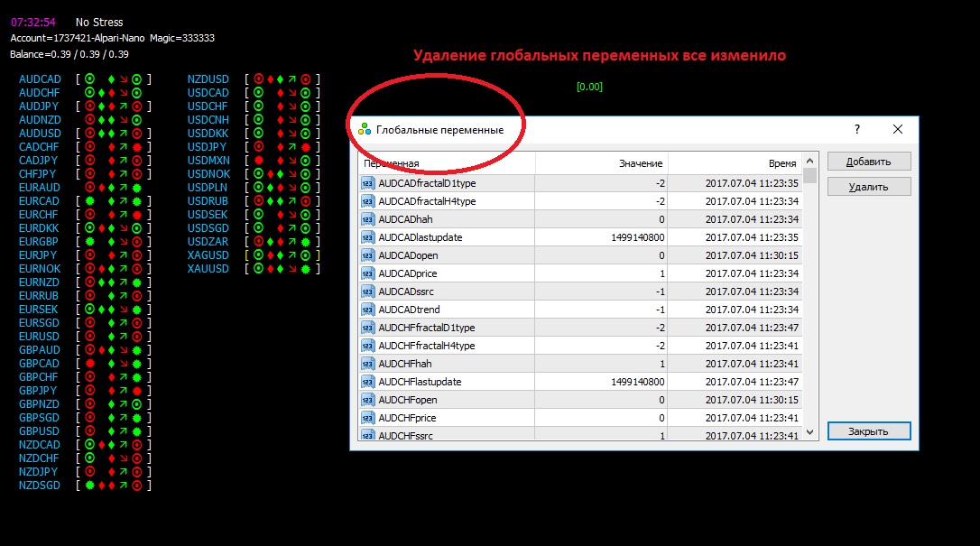Click the variable list scroll-up arrow
Viewport: 980px width, 546px height.
click(x=810, y=161)
